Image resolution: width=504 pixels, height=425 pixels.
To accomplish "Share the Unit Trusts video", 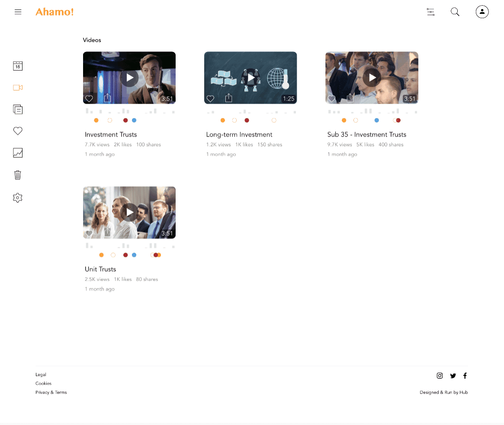I will tap(107, 233).
